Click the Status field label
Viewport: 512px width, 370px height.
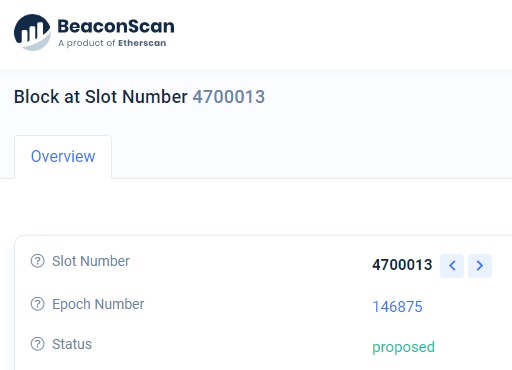coord(72,344)
